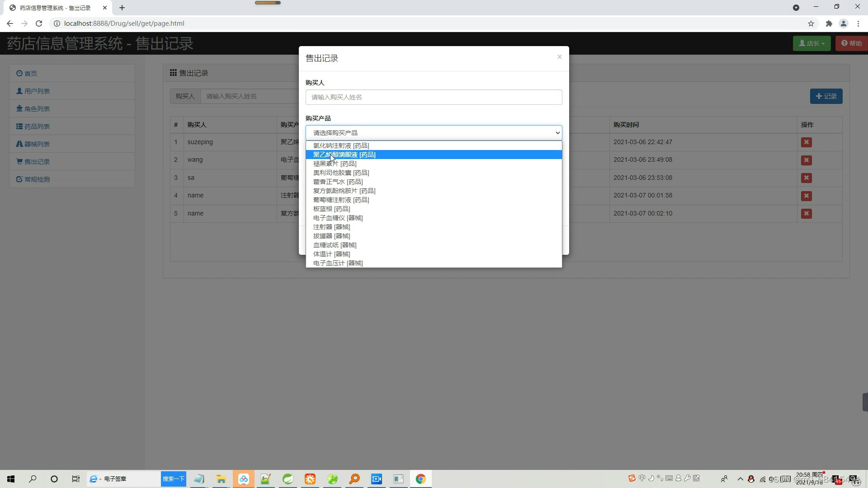868x488 pixels.
Task: Click the user icon beside 用户列表
Action: [x=19, y=91]
